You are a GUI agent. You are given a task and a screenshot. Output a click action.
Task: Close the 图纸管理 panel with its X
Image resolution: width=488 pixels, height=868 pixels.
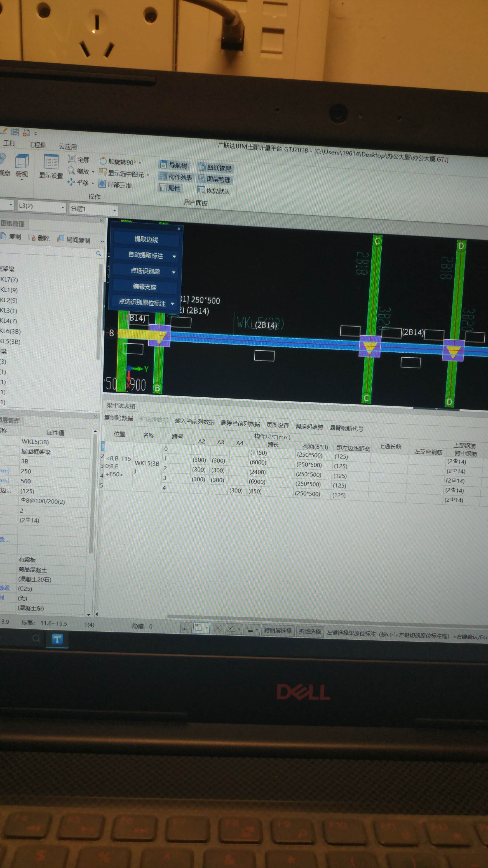(x=101, y=221)
